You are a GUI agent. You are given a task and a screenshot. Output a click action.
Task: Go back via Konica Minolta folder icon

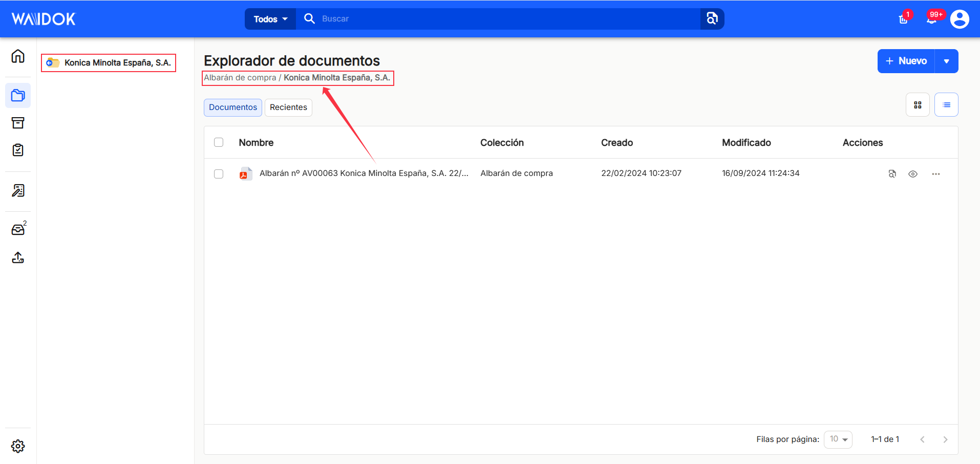(x=52, y=63)
